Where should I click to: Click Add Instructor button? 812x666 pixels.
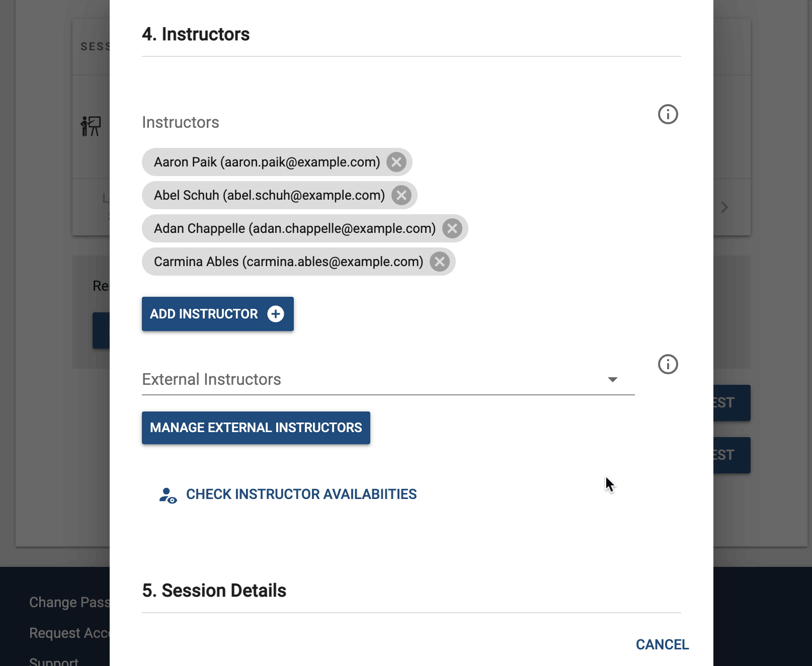[218, 314]
